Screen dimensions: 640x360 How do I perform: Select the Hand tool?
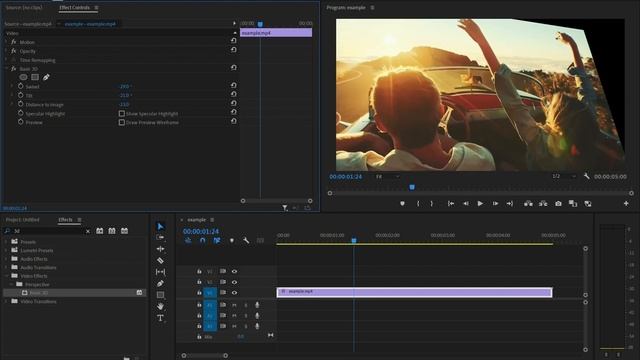(160, 306)
